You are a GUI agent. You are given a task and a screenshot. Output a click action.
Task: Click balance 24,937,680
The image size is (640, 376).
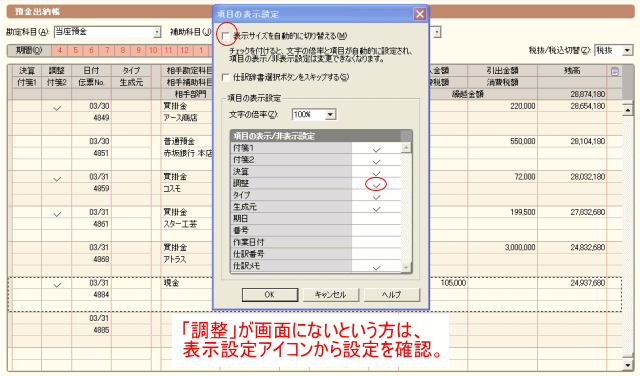point(588,283)
